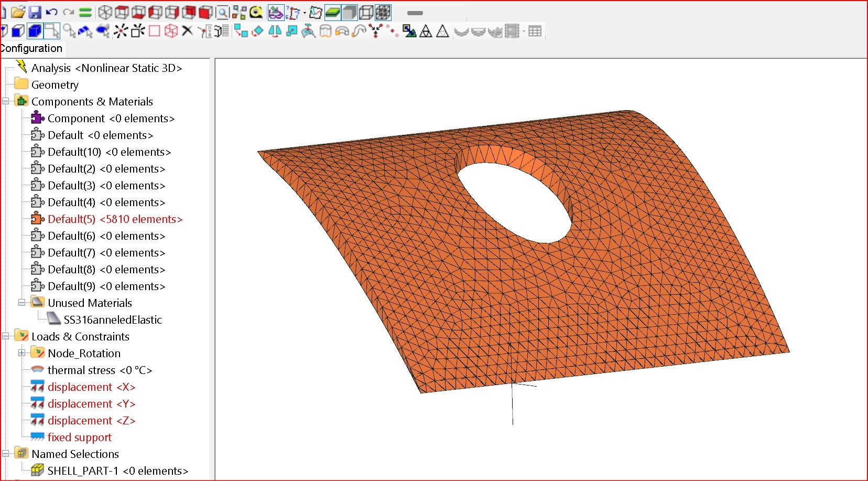Screen dimensions: 868x481
Task: Click the orange Default(5) puzzle-piece color icon
Action: click(37, 219)
